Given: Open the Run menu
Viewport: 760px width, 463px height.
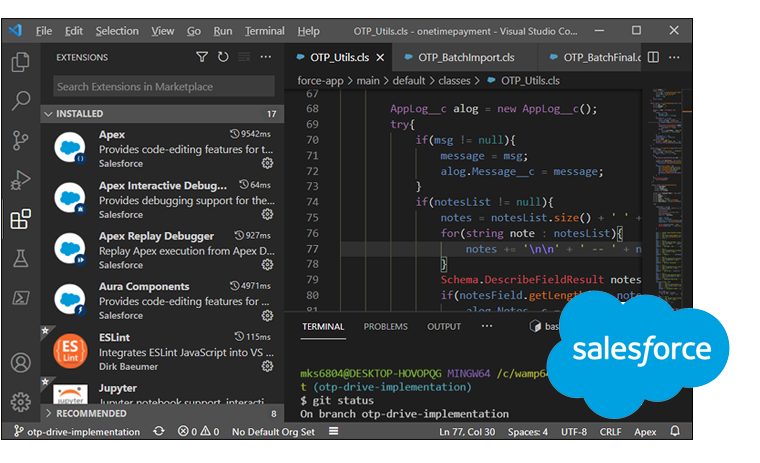Looking at the screenshot, I should [x=222, y=31].
